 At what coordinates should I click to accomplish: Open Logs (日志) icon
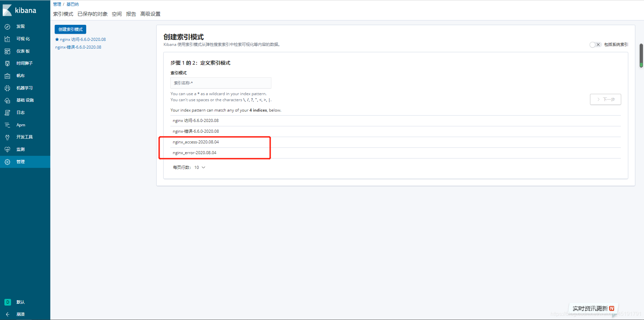[x=7, y=113]
